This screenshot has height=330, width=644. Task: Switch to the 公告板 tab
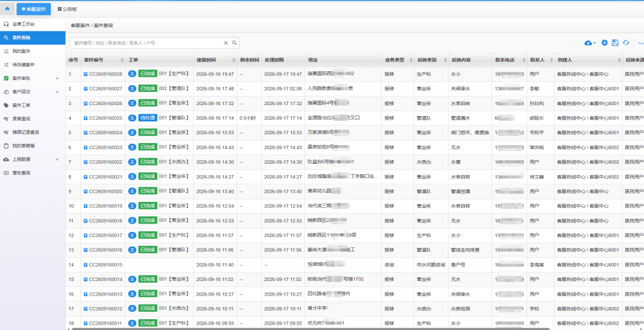(67, 9)
